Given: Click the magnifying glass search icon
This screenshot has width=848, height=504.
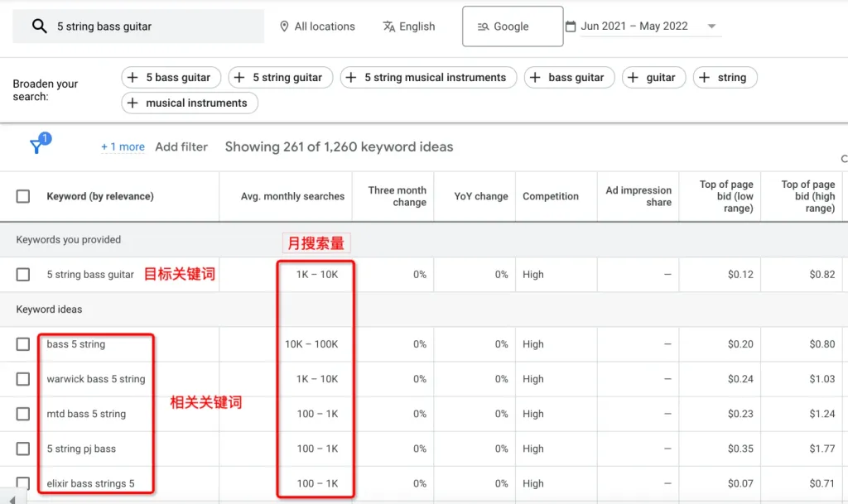Looking at the screenshot, I should (x=39, y=26).
